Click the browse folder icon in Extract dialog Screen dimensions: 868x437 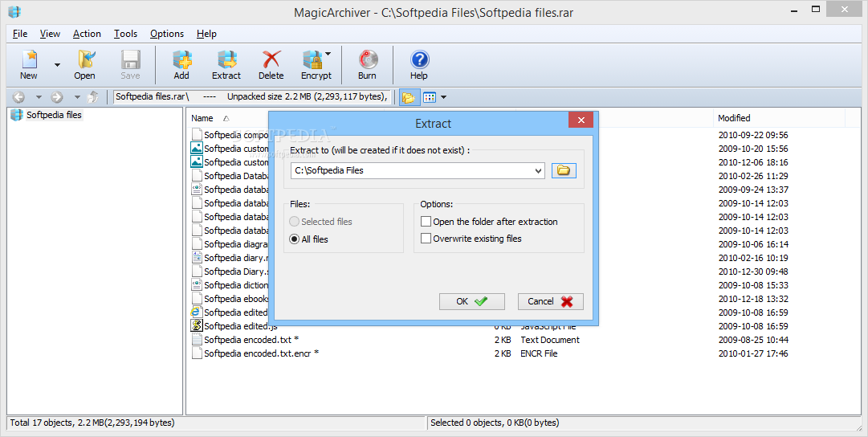pyautogui.click(x=564, y=170)
